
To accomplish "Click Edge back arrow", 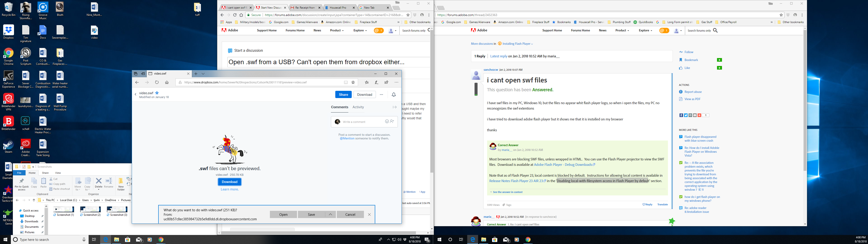I will pyautogui.click(x=137, y=82).
